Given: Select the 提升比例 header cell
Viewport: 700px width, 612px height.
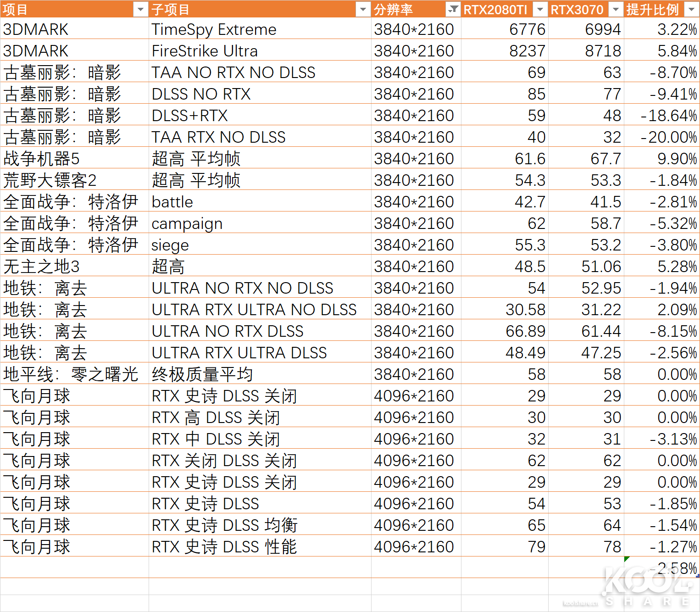Looking at the screenshot, I should tap(662, 9).
